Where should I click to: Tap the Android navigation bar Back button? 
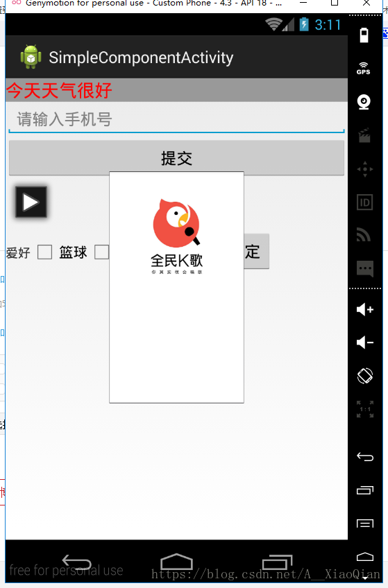[76, 562]
